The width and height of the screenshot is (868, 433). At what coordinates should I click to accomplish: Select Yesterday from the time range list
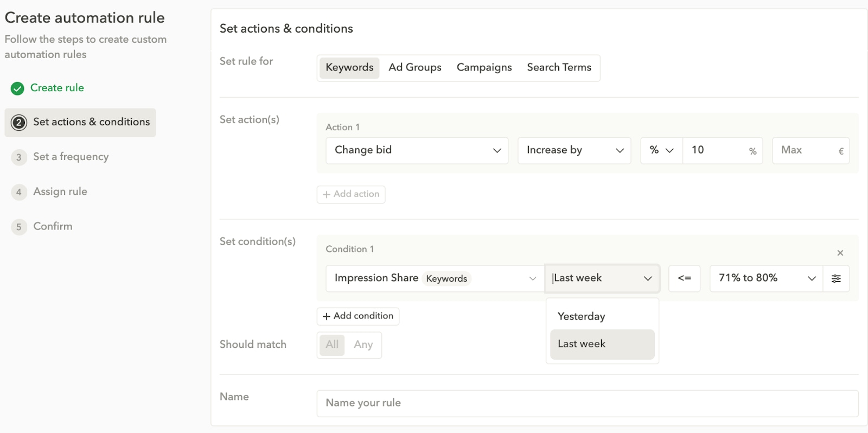[581, 317]
